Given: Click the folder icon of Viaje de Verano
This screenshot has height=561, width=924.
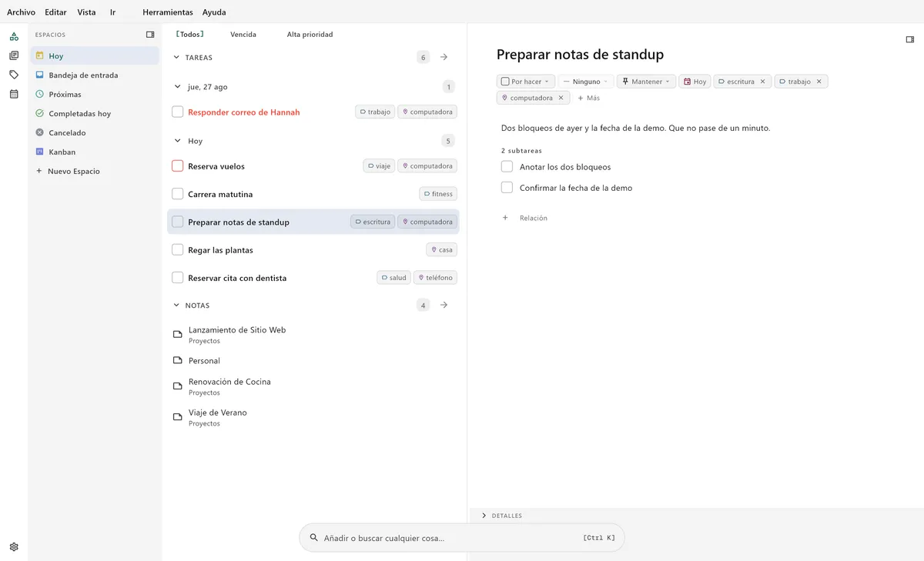Looking at the screenshot, I should 178,417.
